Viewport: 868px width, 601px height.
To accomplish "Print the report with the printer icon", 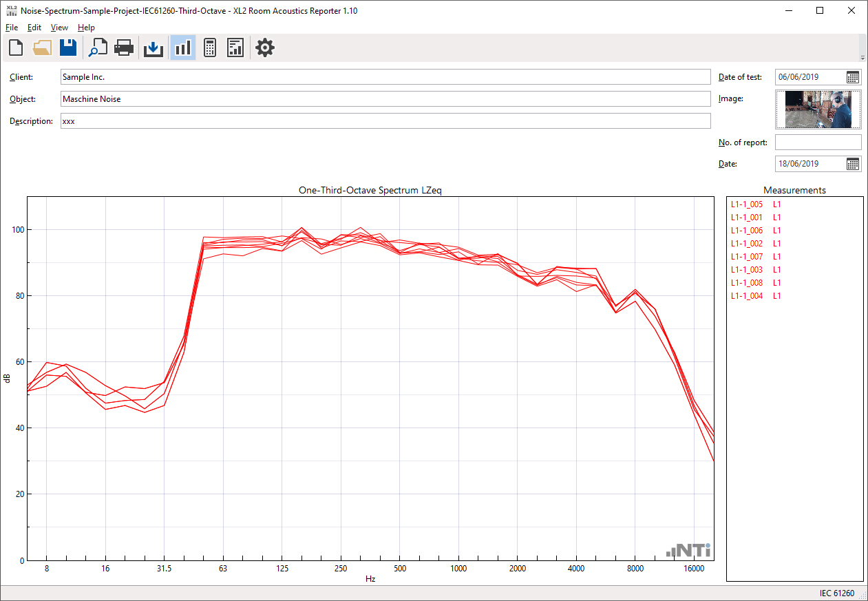I will click(x=124, y=48).
